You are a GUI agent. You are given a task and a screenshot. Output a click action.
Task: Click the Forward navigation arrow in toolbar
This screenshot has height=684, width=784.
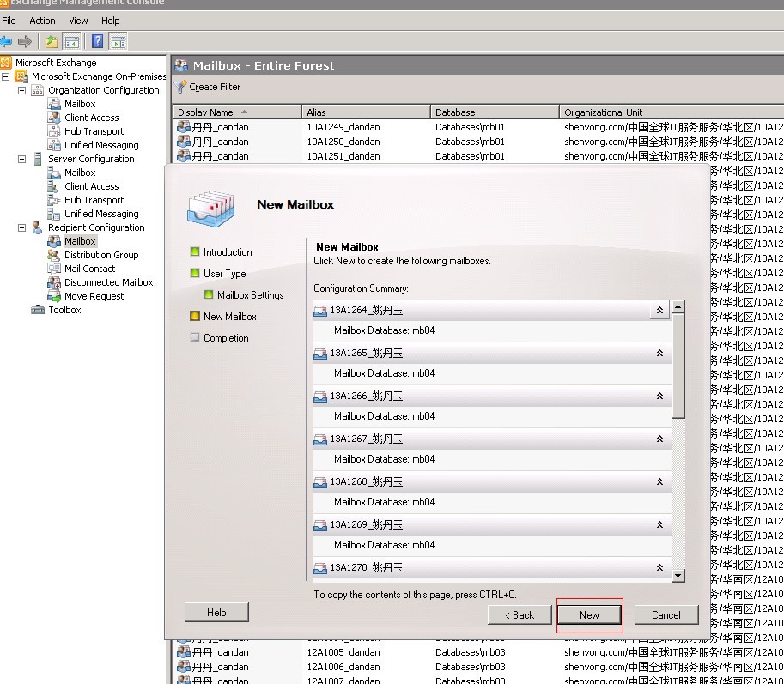click(25, 41)
